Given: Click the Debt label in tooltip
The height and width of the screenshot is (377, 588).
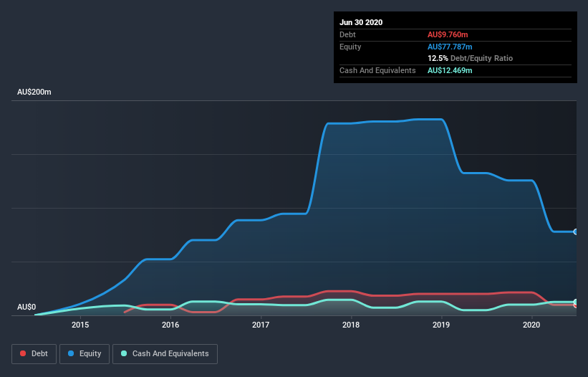Looking at the screenshot, I should pos(347,34).
